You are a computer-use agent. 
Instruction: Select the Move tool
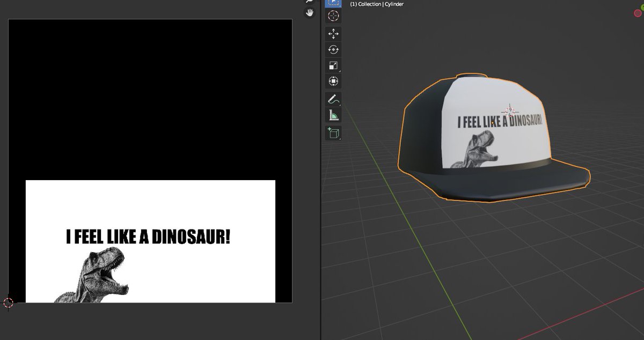[x=333, y=34]
